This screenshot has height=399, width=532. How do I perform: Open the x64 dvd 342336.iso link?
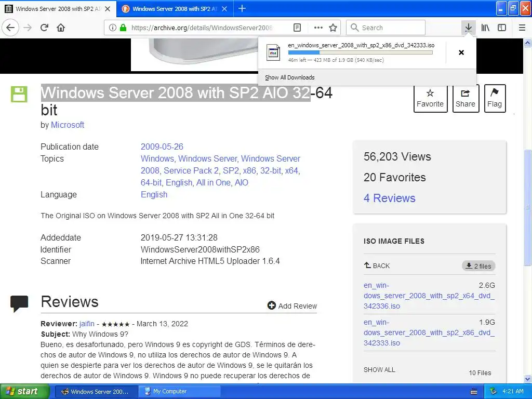coord(429,296)
